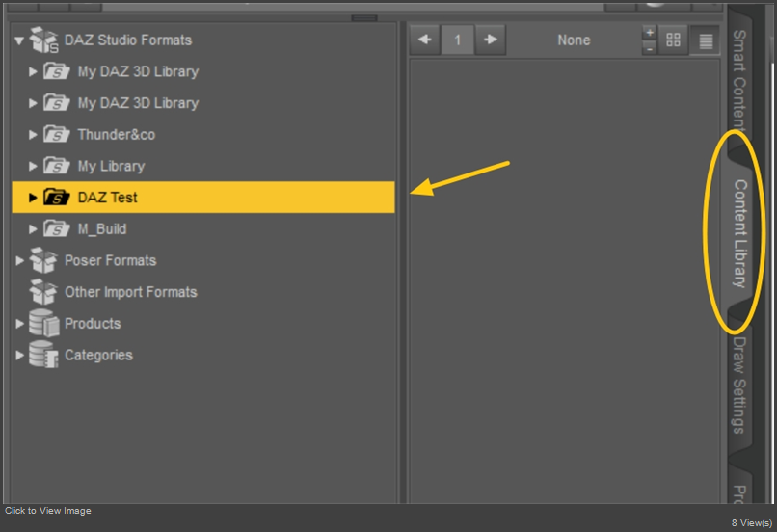777x532 pixels.
Task: Go to previous page with left arrow
Action: click(x=425, y=40)
